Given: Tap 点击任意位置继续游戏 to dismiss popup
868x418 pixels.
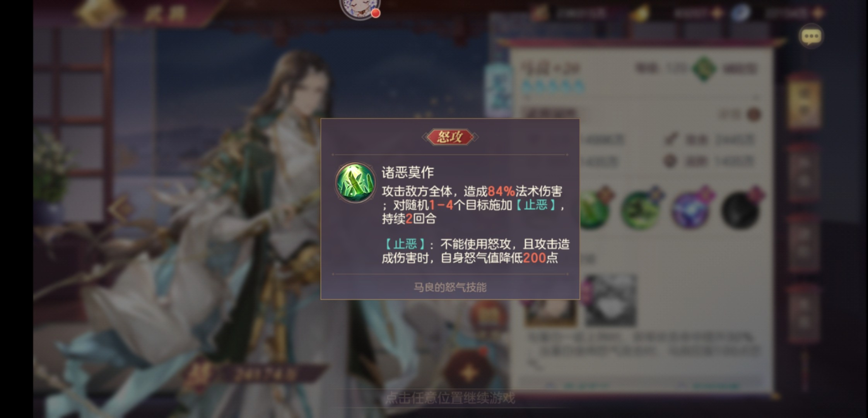Looking at the screenshot, I should pyautogui.click(x=451, y=398).
